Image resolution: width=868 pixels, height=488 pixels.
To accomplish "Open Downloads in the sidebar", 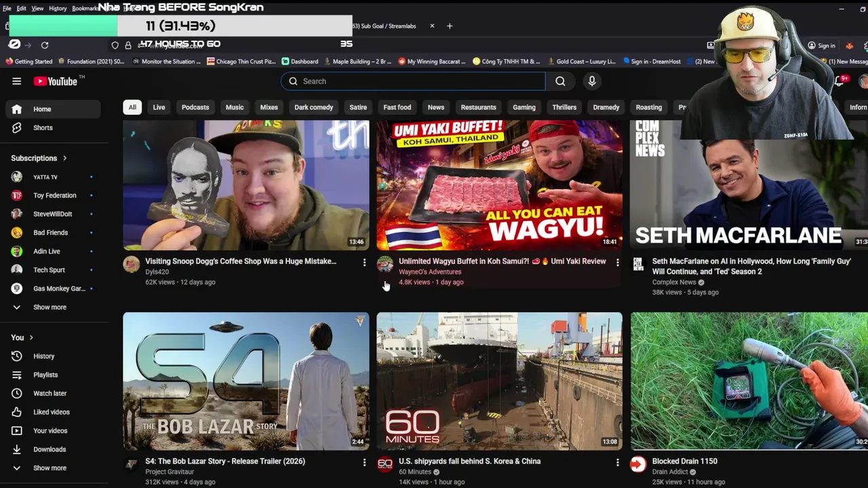I will pos(53,449).
